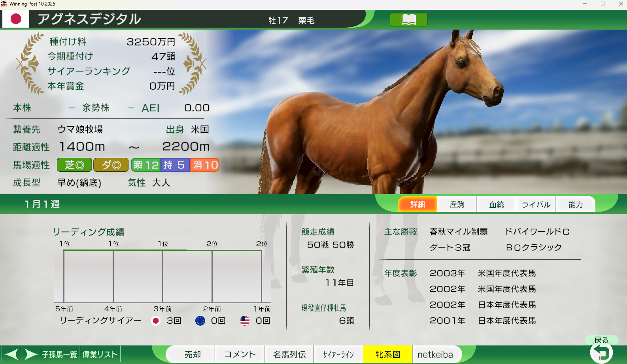
Task: Open 子孫馬一覧 descendants list
Action: tap(60, 355)
